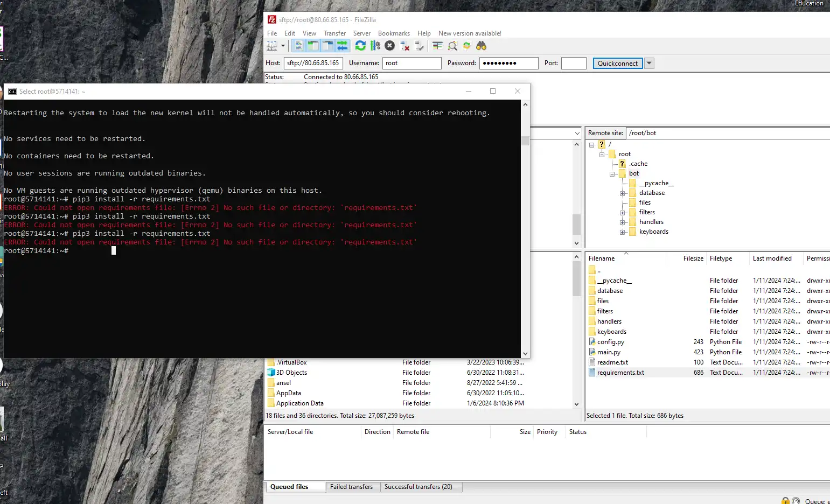The width and height of the screenshot is (830, 504).
Task: Toggle the remote directory tree view
Action: pyautogui.click(x=327, y=46)
